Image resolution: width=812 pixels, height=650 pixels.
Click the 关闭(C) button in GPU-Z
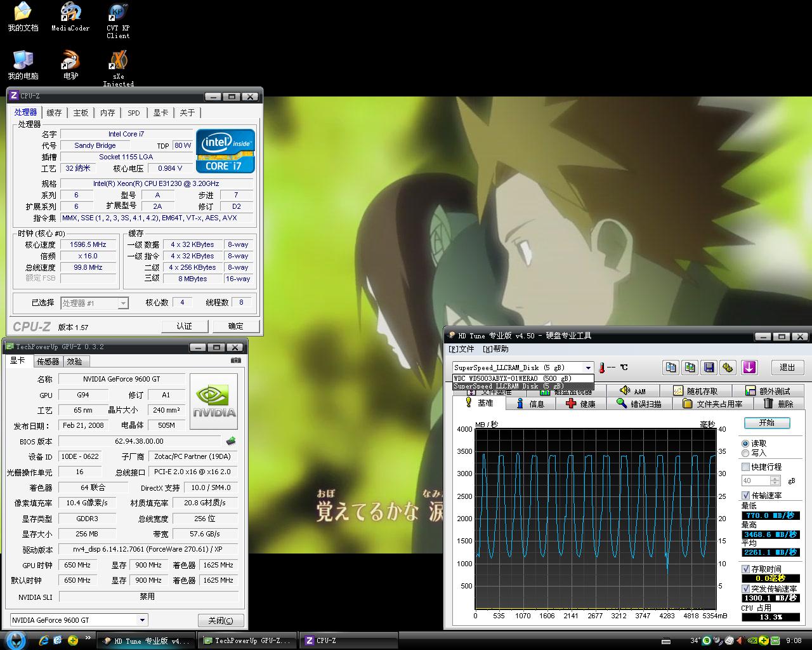point(220,620)
